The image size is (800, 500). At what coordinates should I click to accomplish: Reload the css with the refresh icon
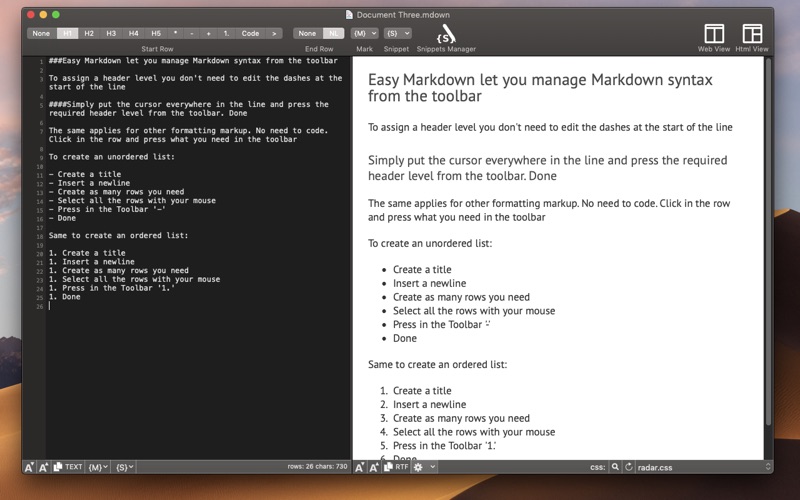[629, 467]
